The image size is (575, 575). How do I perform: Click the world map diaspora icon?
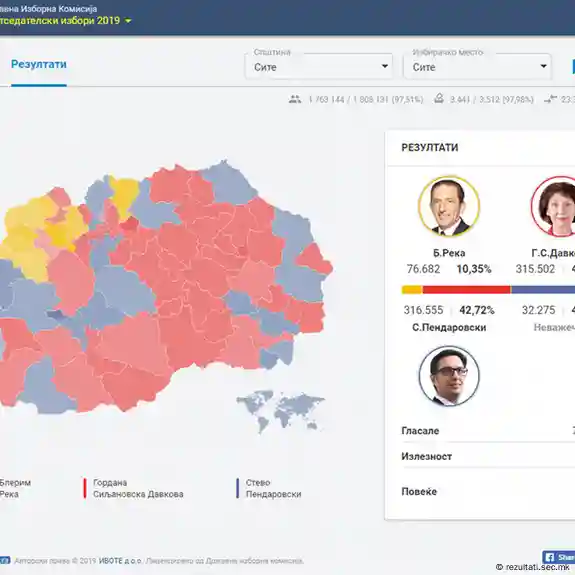click(x=281, y=411)
